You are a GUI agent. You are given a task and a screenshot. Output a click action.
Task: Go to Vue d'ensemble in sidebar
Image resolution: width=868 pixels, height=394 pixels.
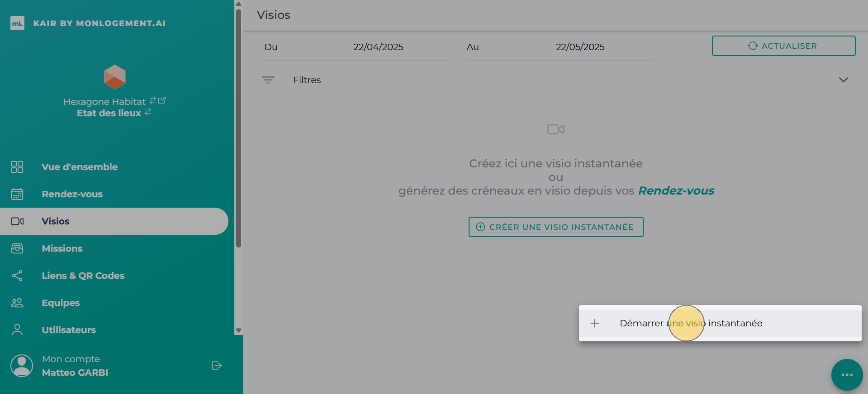pyautogui.click(x=79, y=167)
